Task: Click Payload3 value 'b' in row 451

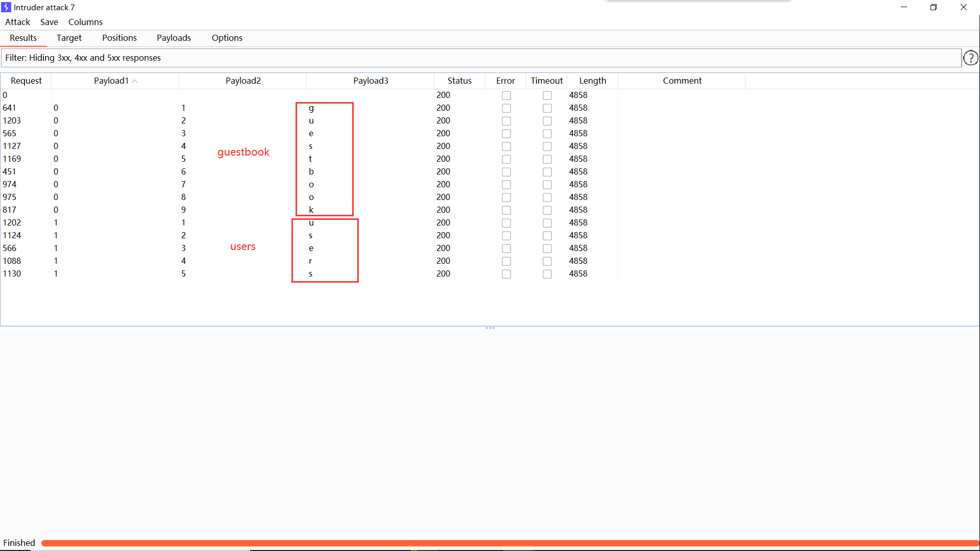Action: tap(311, 171)
